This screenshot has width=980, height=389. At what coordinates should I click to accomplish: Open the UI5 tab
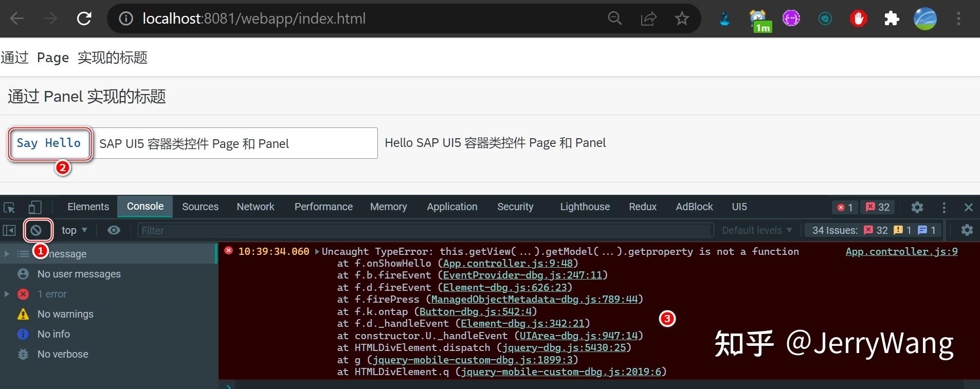click(739, 207)
